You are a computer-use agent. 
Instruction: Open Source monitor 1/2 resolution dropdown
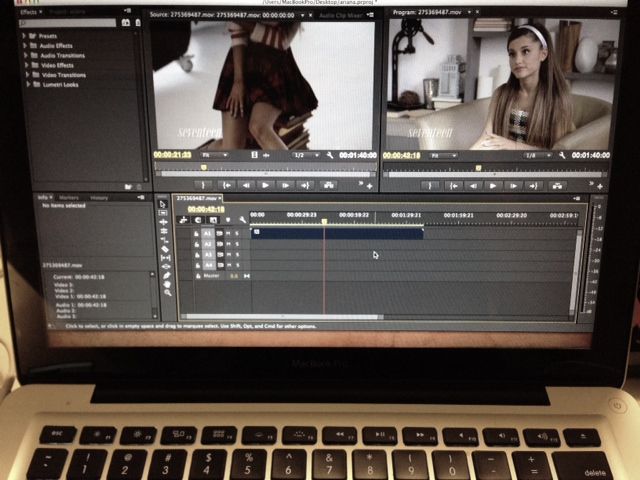(306, 155)
